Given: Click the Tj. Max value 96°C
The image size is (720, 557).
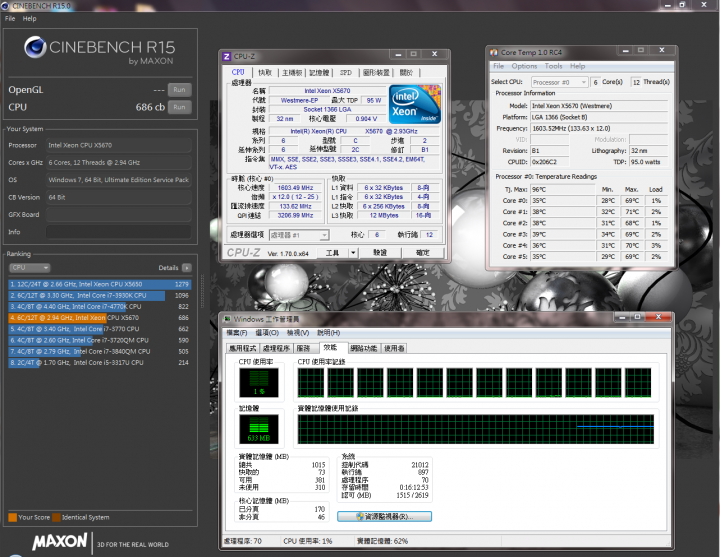Looking at the screenshot, I should pyautogui.click(x=562, y=189).
